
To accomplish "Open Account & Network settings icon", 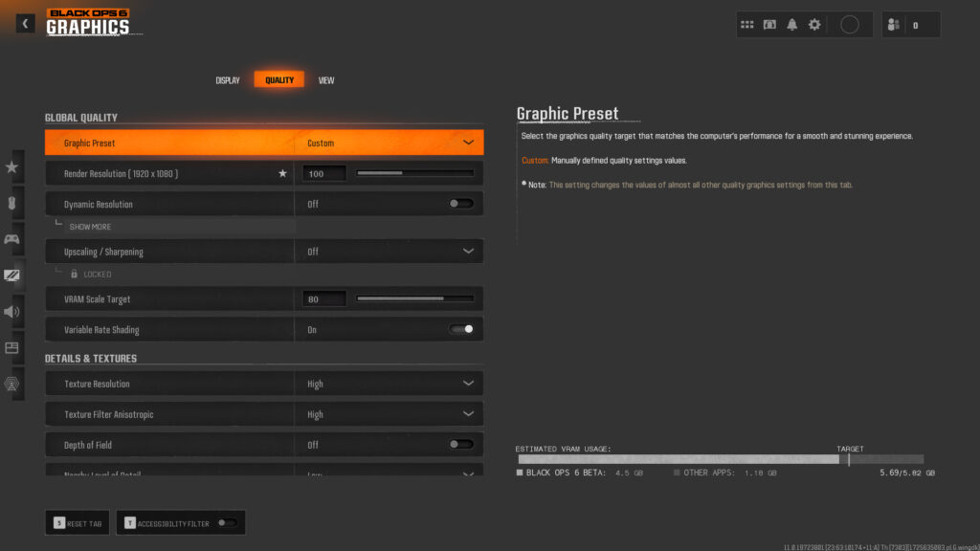I will [x=12, y=384].
